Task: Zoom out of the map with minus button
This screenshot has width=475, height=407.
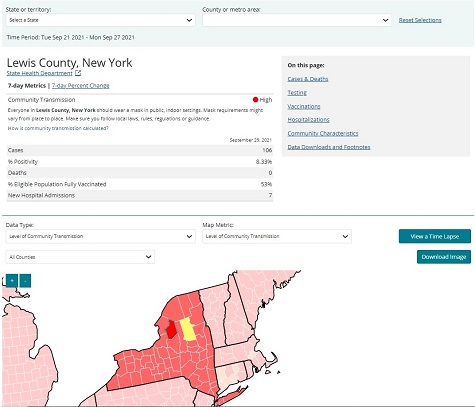Action: 25,281
